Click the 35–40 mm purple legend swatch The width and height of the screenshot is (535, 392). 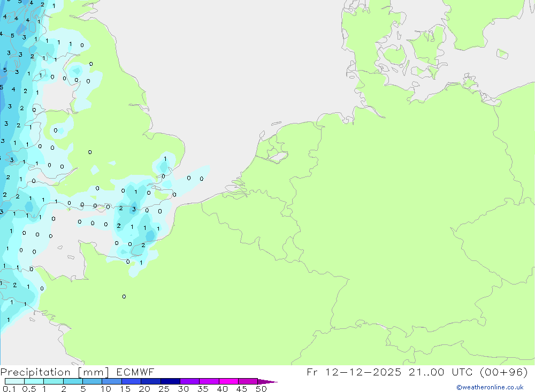pos(209,381)
